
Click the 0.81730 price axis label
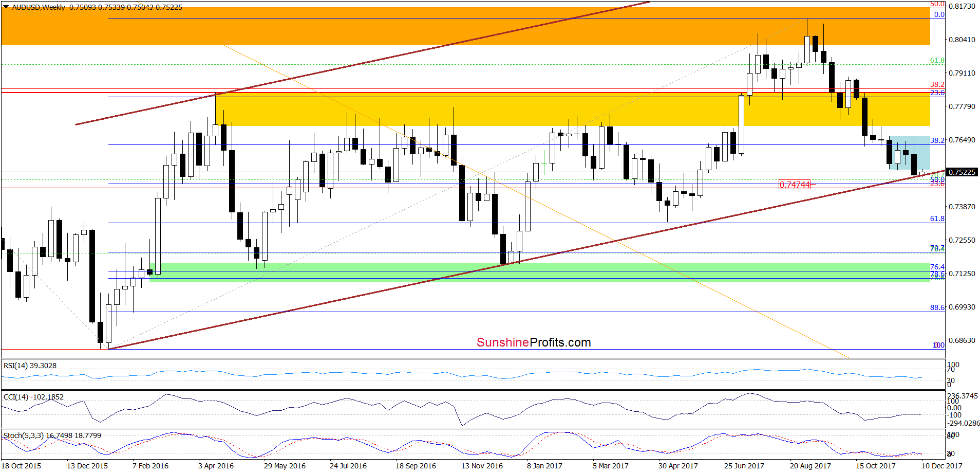[x=962, y=6]
